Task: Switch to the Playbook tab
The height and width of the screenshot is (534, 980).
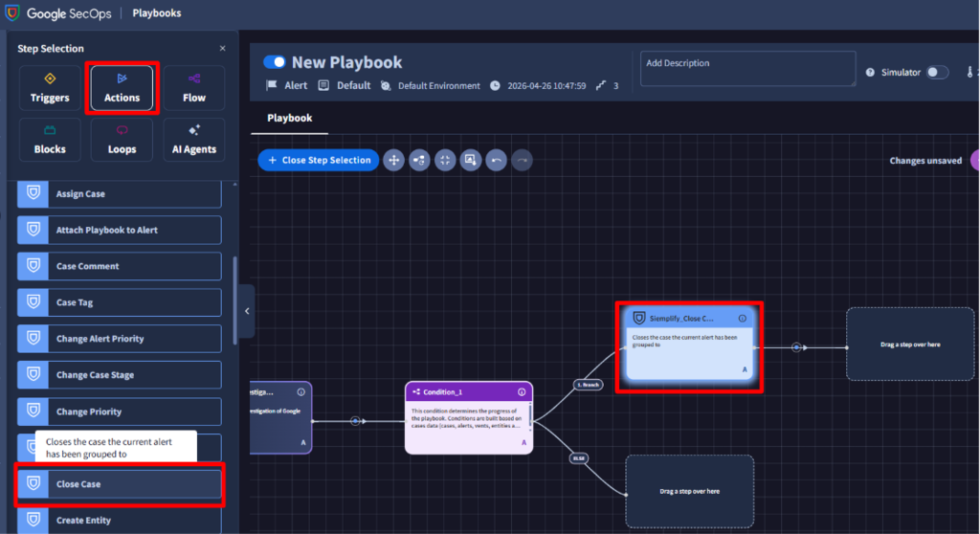Action: tap(289, 118)
